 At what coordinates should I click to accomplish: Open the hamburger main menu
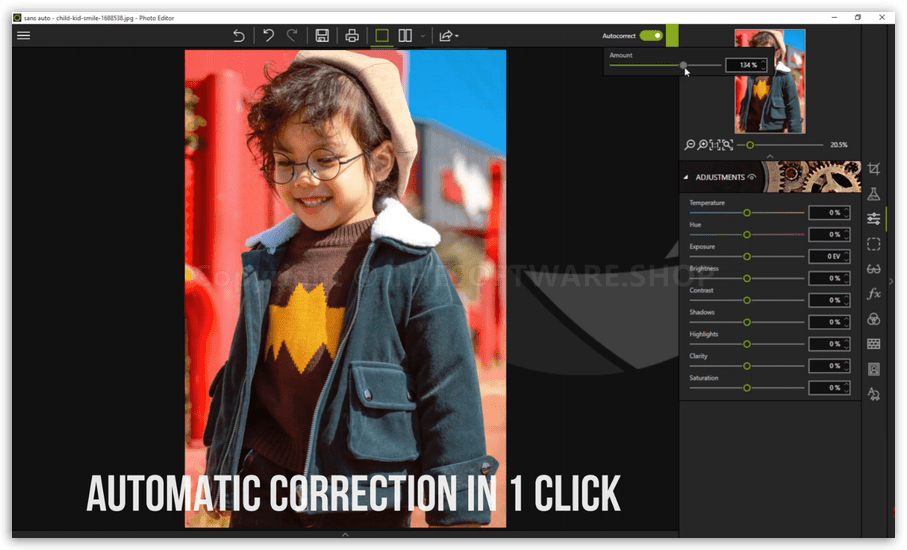[23, 36]
